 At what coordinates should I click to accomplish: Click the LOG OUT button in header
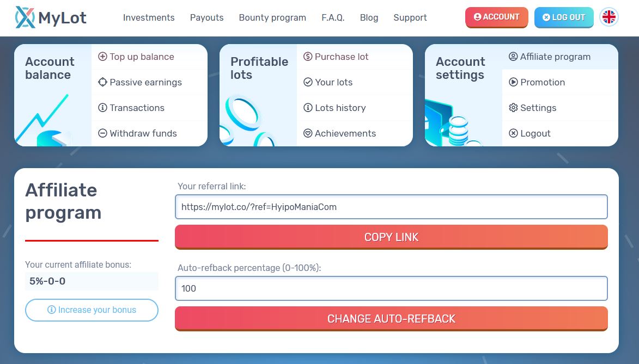pyautogui.click(x=563, y=17)
